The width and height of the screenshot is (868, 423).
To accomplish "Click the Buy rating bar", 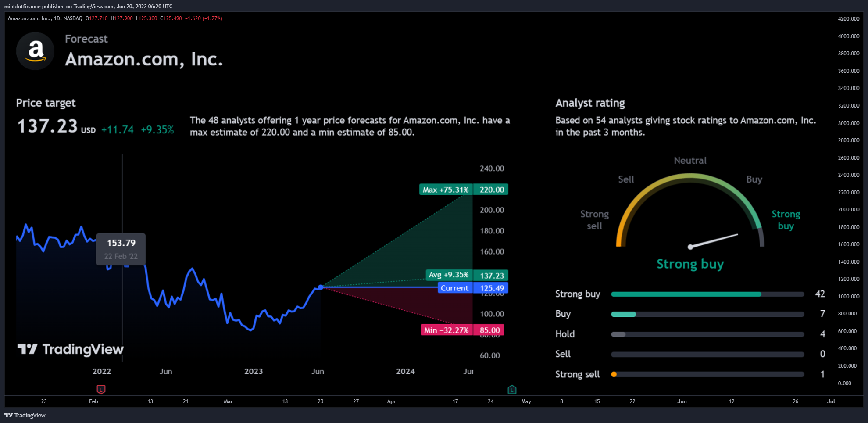I will point(707,314).
